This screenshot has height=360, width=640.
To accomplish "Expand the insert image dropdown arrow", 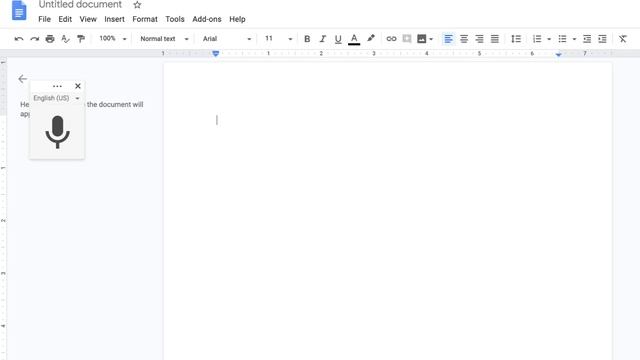I will tap(431, 39).
